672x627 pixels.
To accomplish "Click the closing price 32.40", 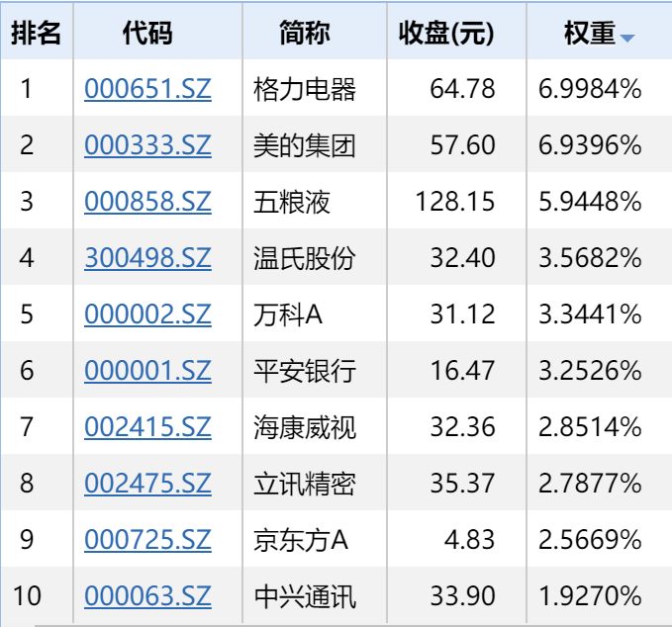I will pyautogui.click(x=463, y=258).
